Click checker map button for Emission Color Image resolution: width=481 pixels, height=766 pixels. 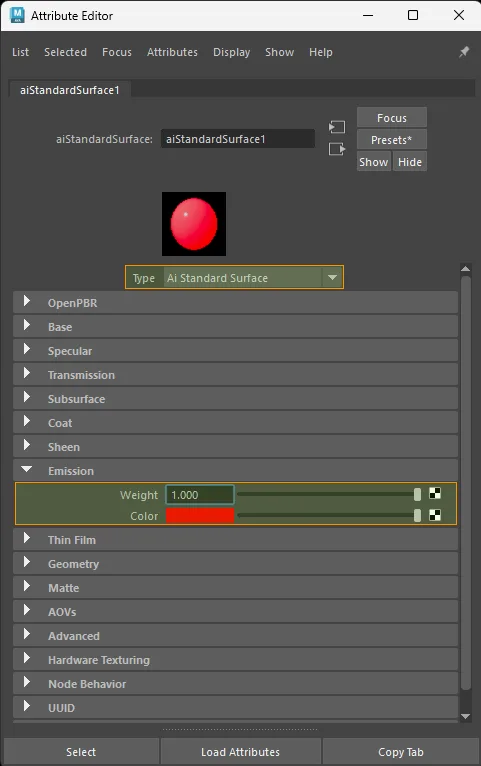click(435, 515)
